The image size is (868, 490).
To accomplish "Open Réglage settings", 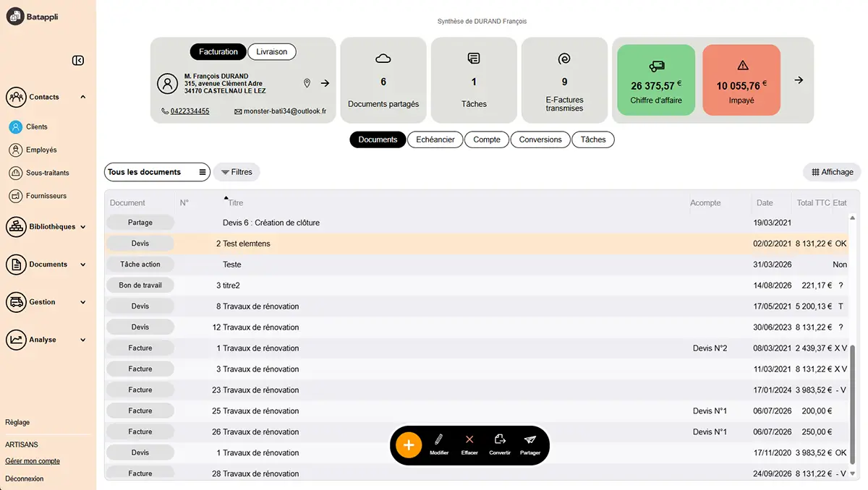I will point(17,422).
